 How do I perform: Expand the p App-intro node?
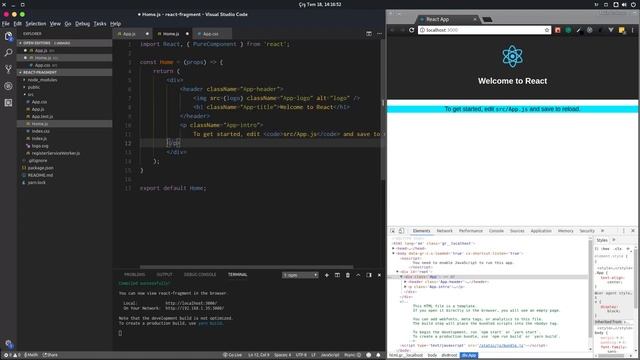(x=405, y=287)
